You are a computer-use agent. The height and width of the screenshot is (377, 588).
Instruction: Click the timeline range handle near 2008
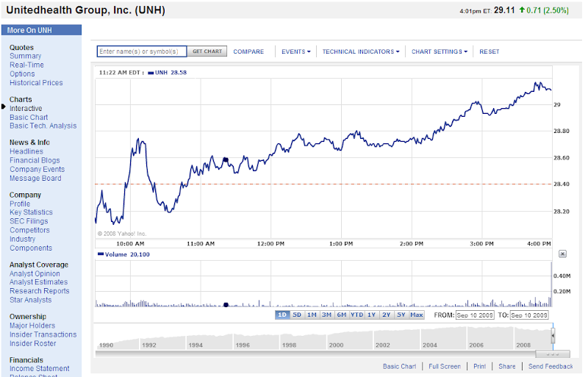(x=553, y=335)
